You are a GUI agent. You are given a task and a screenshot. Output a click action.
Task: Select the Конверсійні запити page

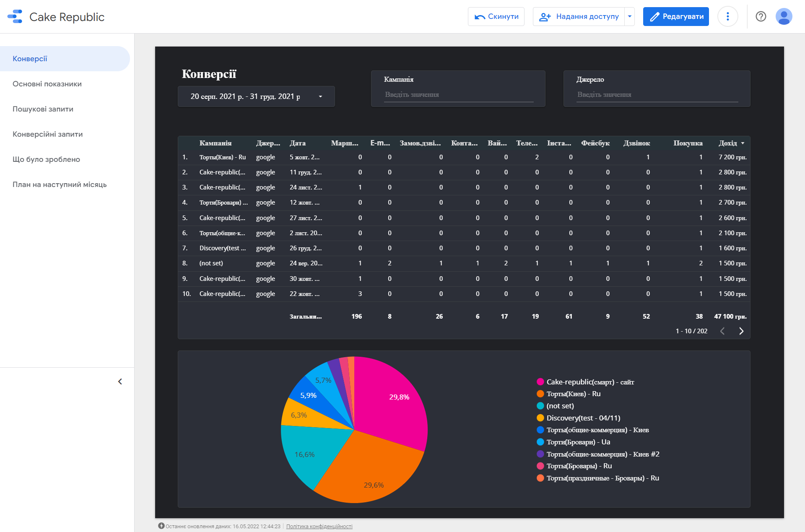coord(47,134)
